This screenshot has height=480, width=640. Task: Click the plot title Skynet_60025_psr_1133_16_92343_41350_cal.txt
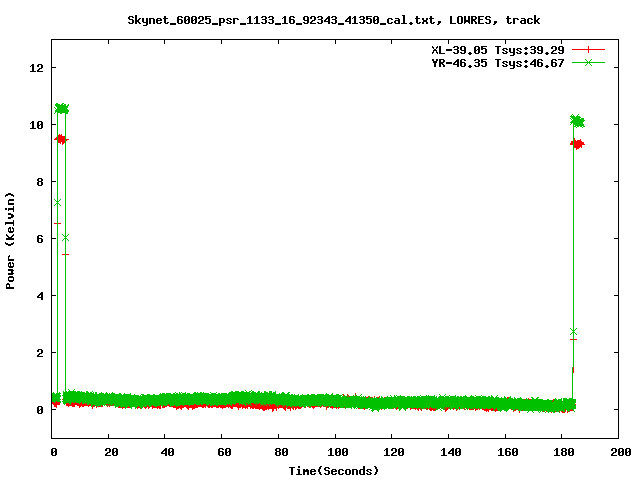pos(281,20)
